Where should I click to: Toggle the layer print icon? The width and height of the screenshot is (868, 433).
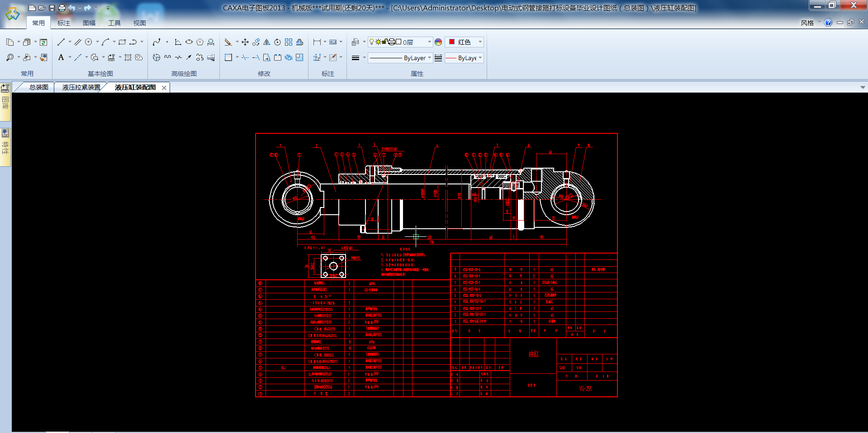[x=392, y=42]
